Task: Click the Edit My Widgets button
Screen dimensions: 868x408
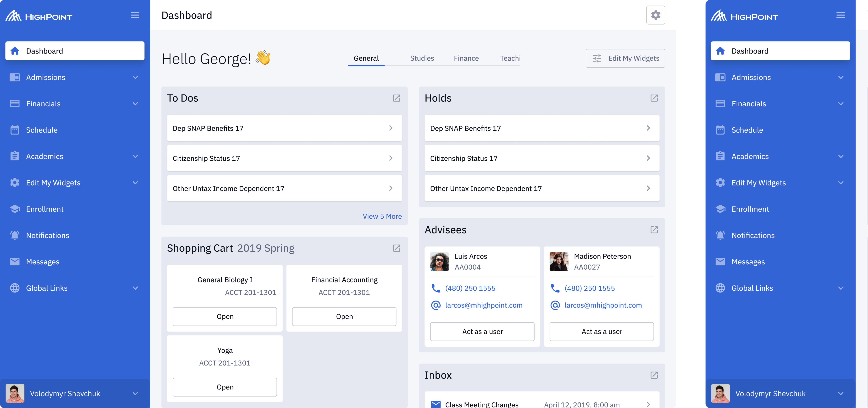Action: (x=625, y=58)
